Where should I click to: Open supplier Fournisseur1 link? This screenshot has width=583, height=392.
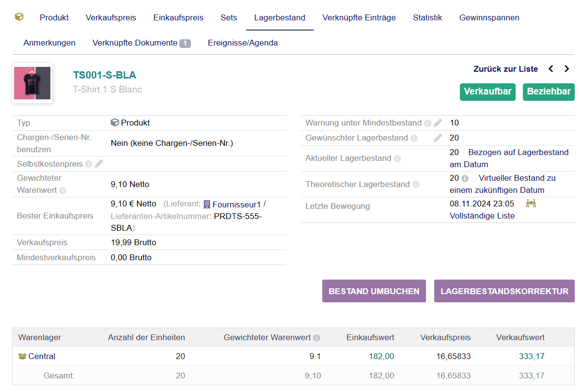[236, 204]
